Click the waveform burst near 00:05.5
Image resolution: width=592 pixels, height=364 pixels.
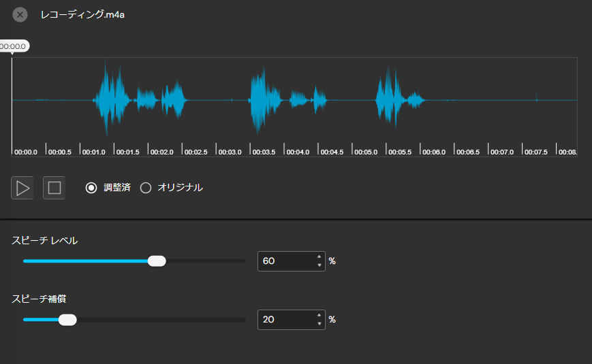pos(390,99)
